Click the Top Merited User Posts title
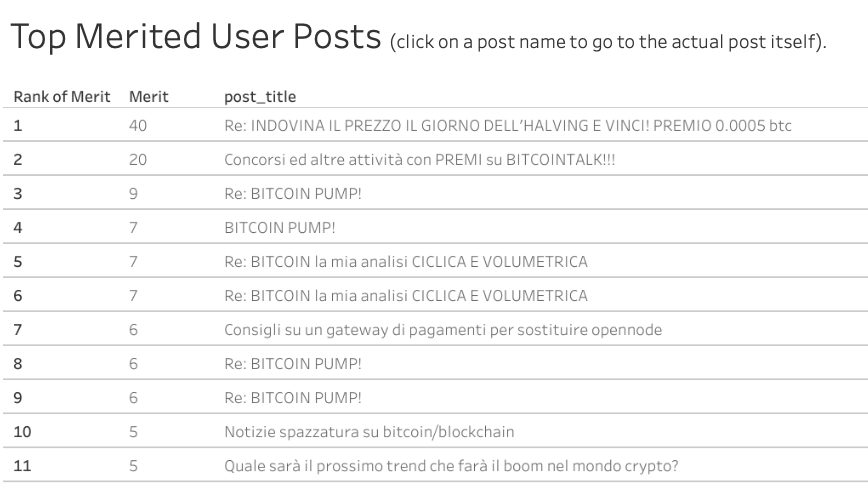868x484 pixels. coord(196,37)
